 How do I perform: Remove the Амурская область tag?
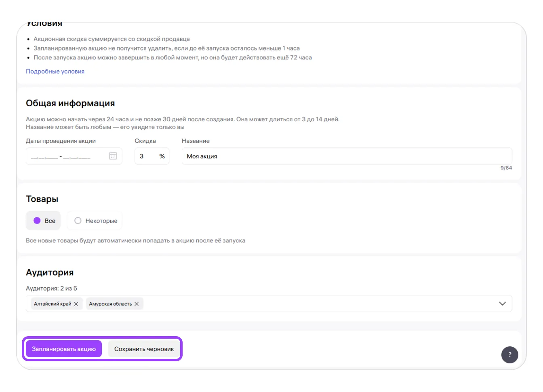137,304
